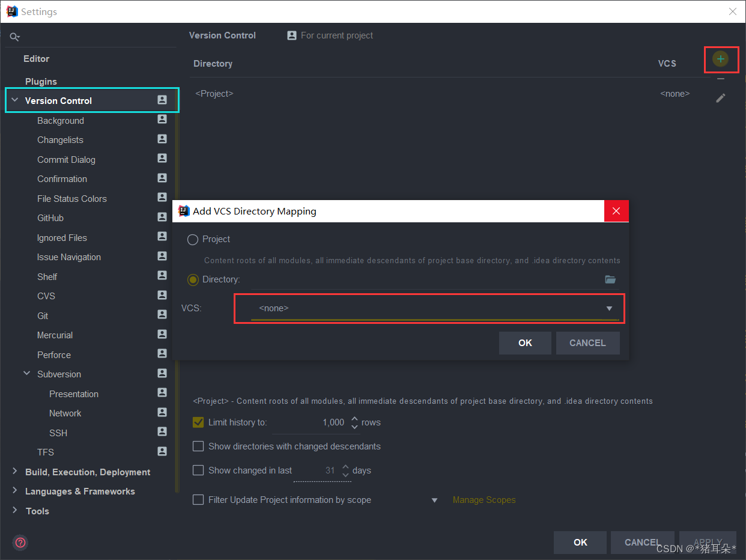This screenshot has width=746, height=560.
Task: Click the project icon next to Mercurial
Action: [162, 334]
